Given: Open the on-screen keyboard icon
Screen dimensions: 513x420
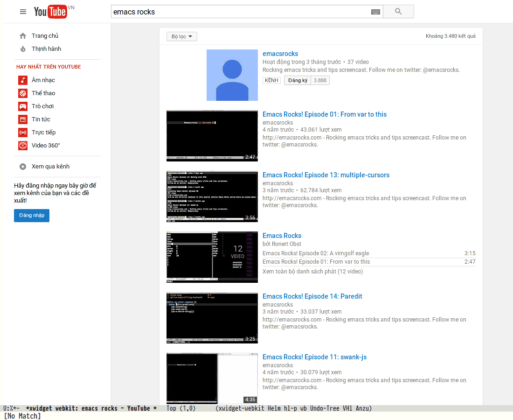Looking at the screenshot, I should tap(375, 12).
